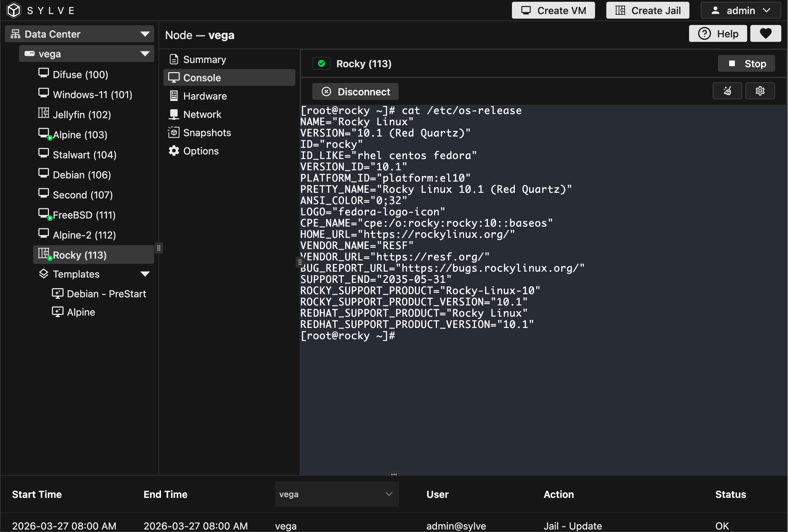788x532 pixels.
Task: Click the vega node drive icon
Action: pos(30,53)
